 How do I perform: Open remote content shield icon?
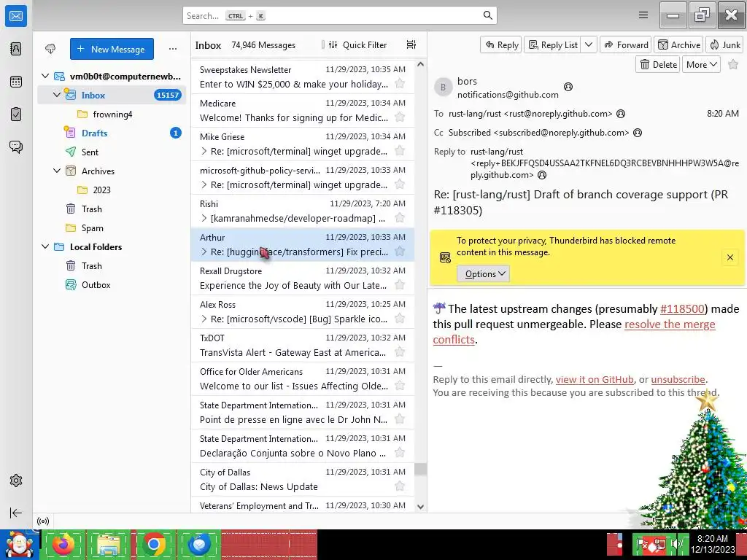pos(445,257)
